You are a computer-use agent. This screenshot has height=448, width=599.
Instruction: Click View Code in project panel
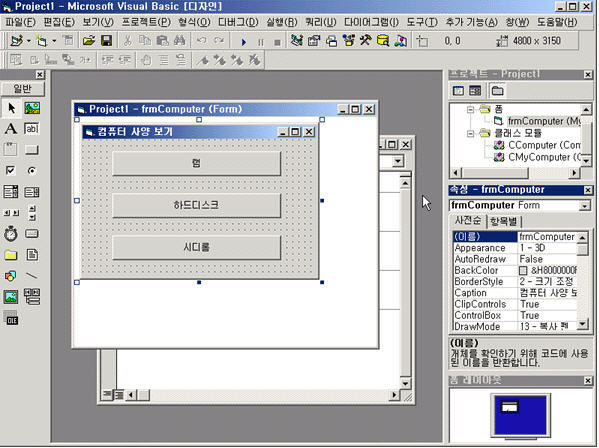458,91
